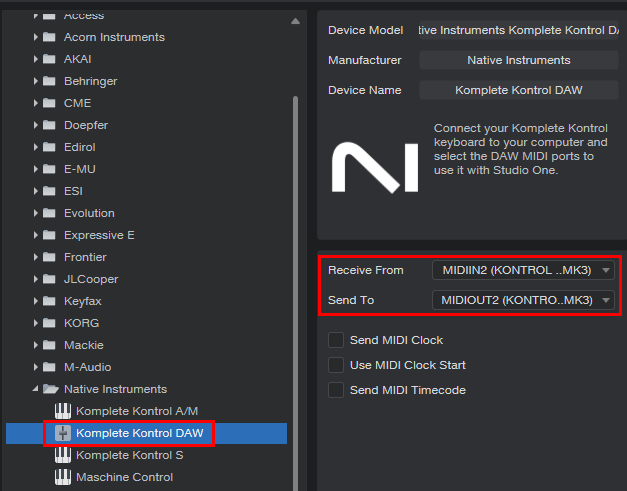Select Maschine Control in the list
Screen dimensions: 627x491
124,477
